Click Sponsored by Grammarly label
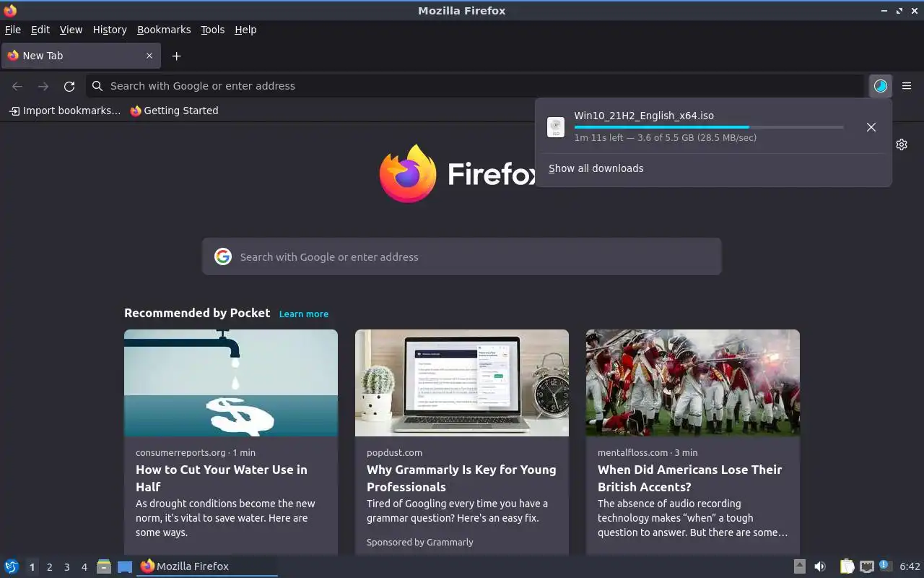 coord(420,542)
